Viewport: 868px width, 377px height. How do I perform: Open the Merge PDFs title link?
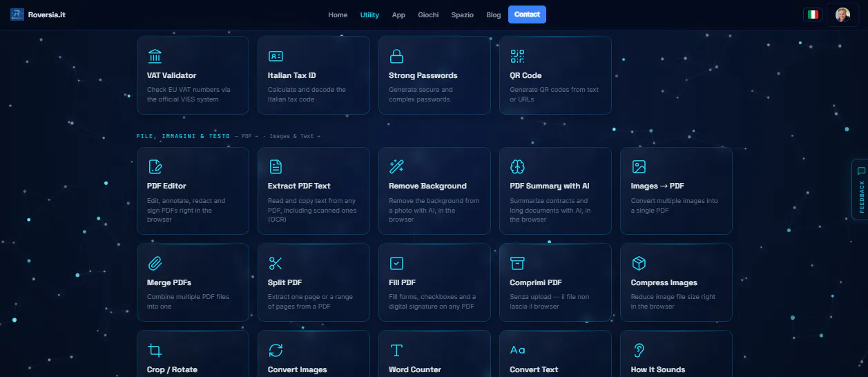[x=169, y=282]
